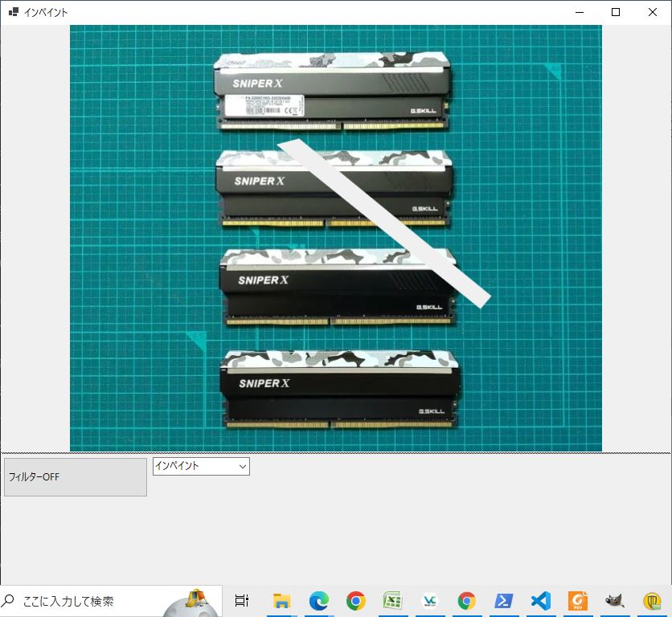
Task: Open Task View from the taskbar
Action: 242,601
